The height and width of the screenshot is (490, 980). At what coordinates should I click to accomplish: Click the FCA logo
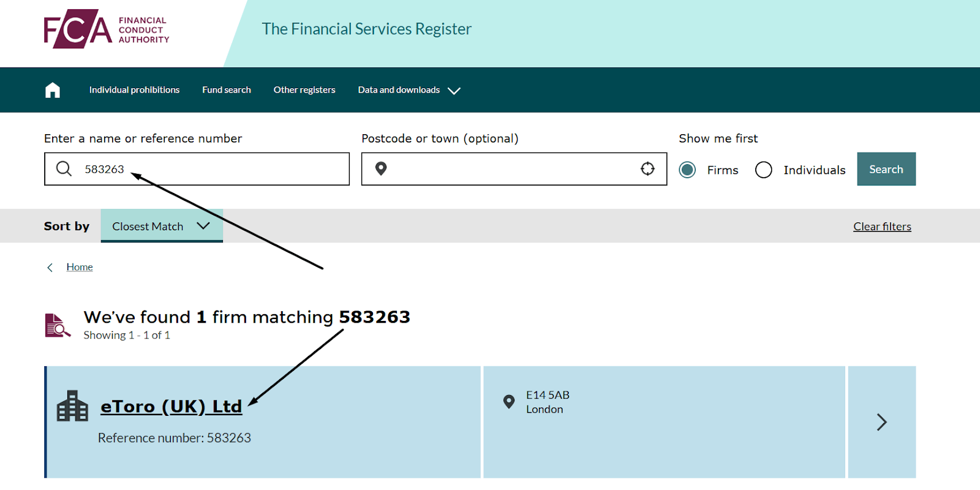pos(107,29)
